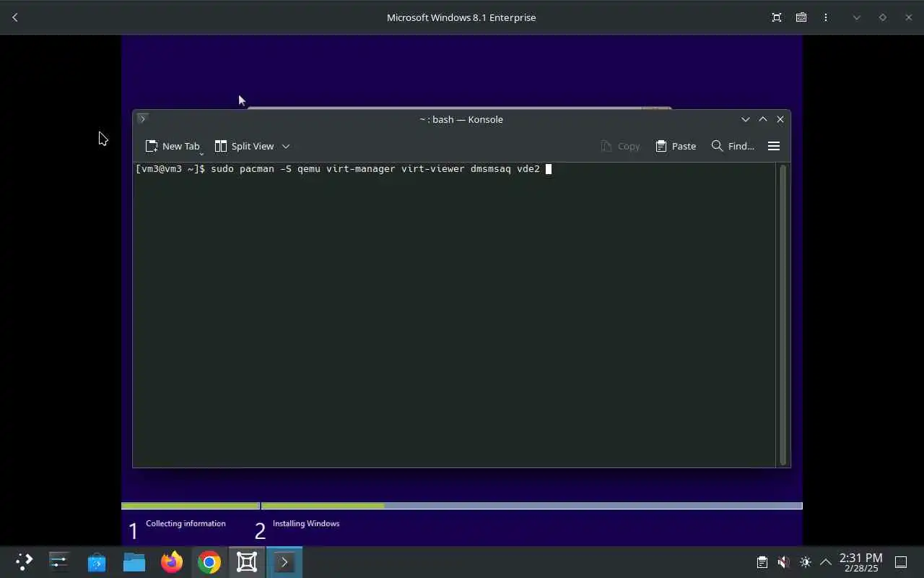Expand hidden system tray icons

(x=826, y=562)
